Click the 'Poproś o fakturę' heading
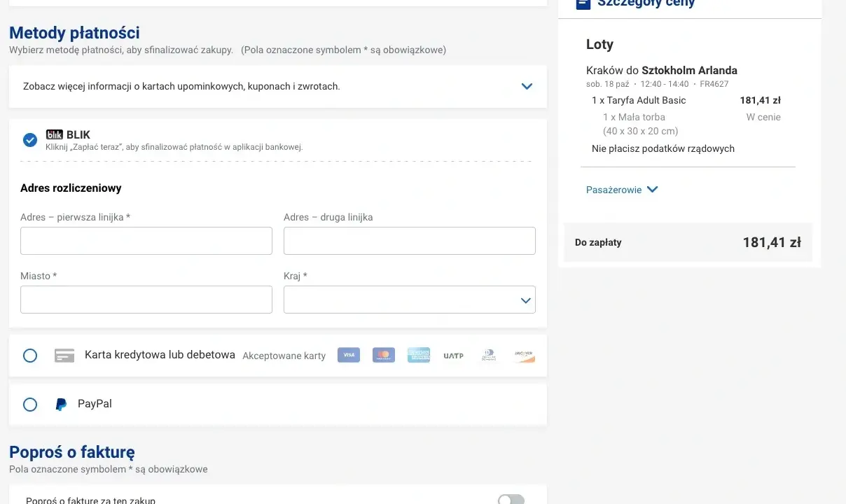The width and height of the screenshot is (846, 504). pyautogui.click(x=72, y=452)
